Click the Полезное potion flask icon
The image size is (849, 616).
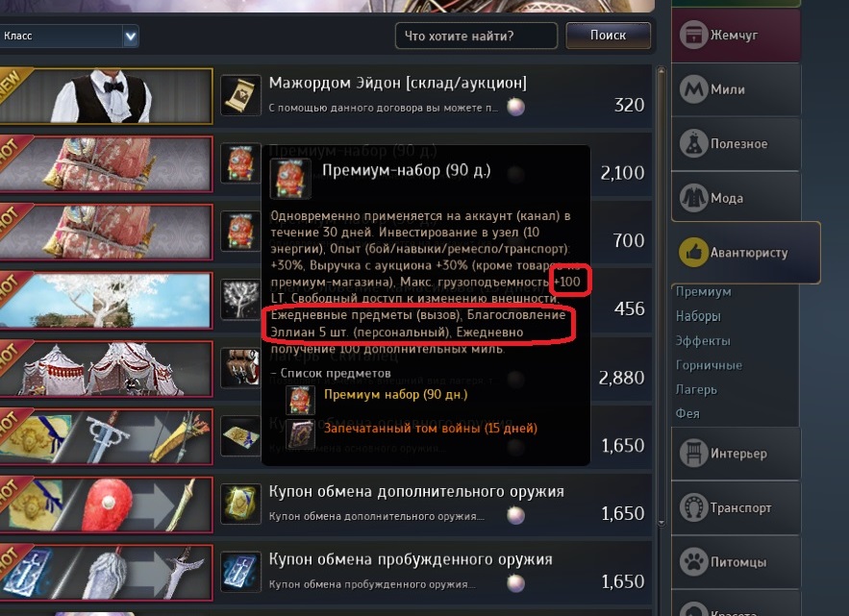(693, 143)
